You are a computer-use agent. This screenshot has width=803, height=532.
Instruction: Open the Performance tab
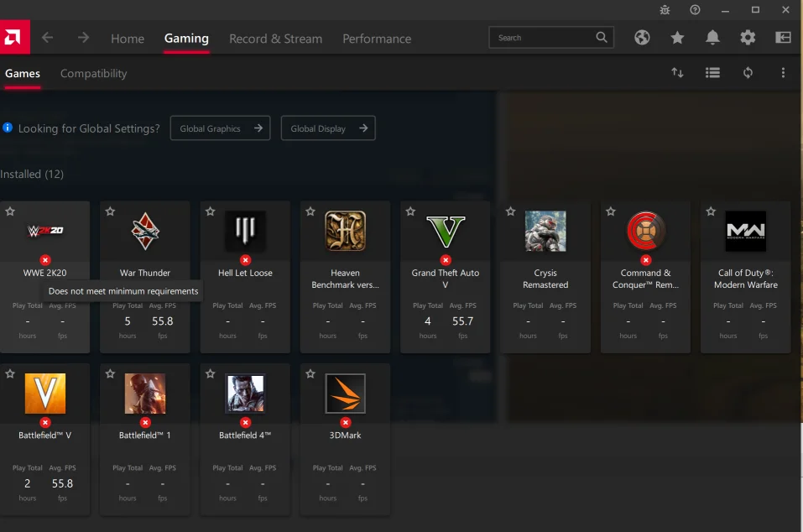point(377,39)
